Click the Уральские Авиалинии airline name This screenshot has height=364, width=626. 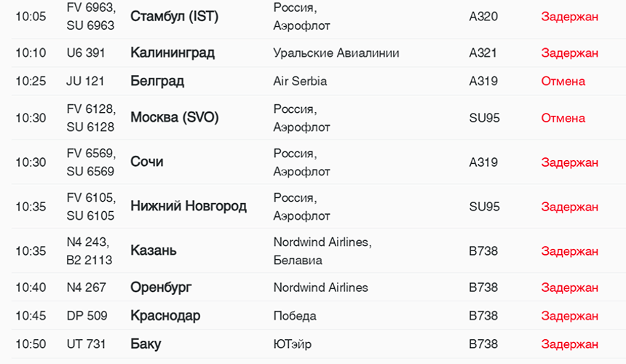(336, 53)
